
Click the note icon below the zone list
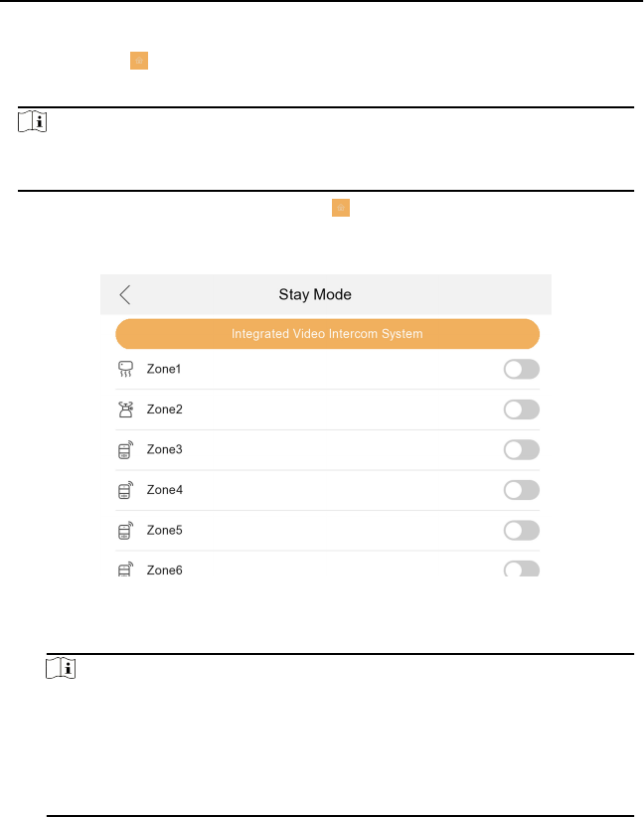pyautogui.click(x=59, y=670)
